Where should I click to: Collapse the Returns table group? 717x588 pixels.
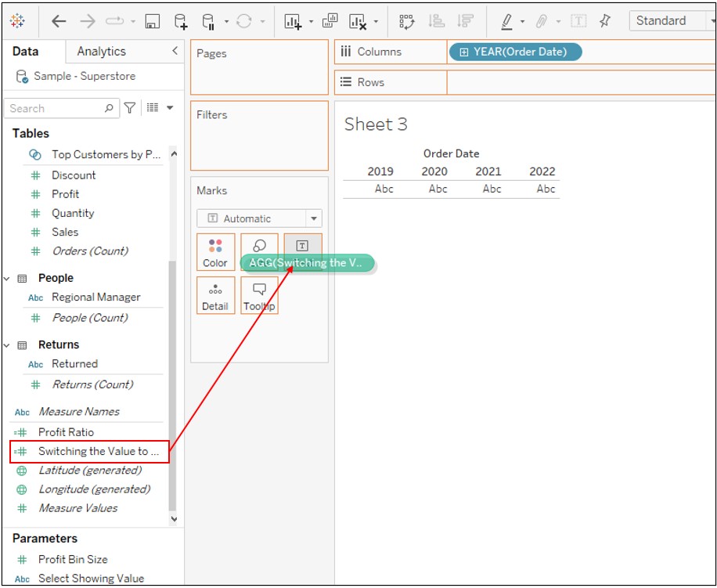(x=7, y=345)
